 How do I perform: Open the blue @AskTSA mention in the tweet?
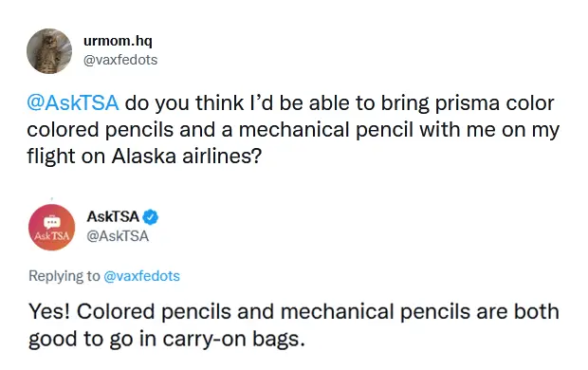click(x=73, y=102)
